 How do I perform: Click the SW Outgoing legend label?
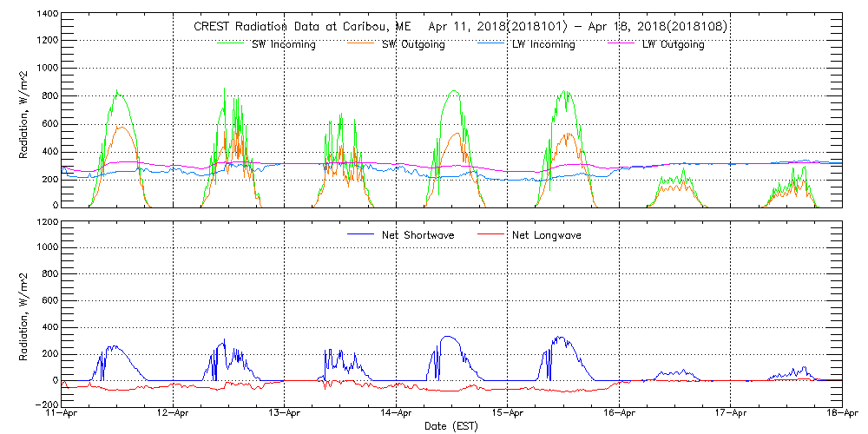click(413, 45)
